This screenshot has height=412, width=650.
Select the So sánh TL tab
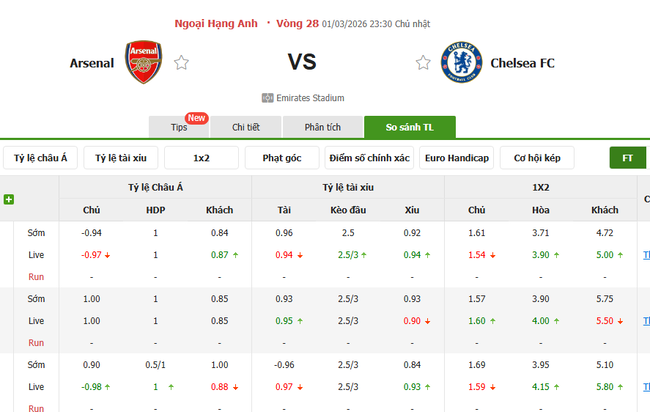coord(410,127)
